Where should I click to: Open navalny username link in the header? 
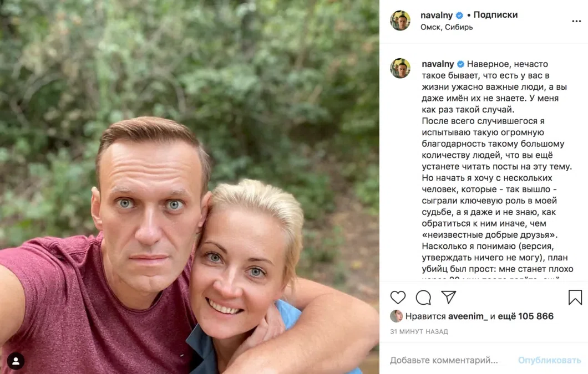[x=437, y=16]
